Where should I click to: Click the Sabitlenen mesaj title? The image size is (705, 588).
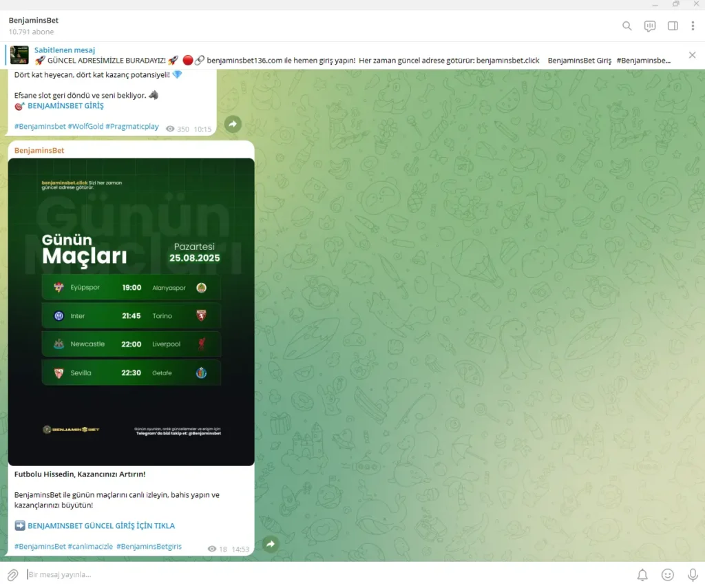(x=64, y=50)
